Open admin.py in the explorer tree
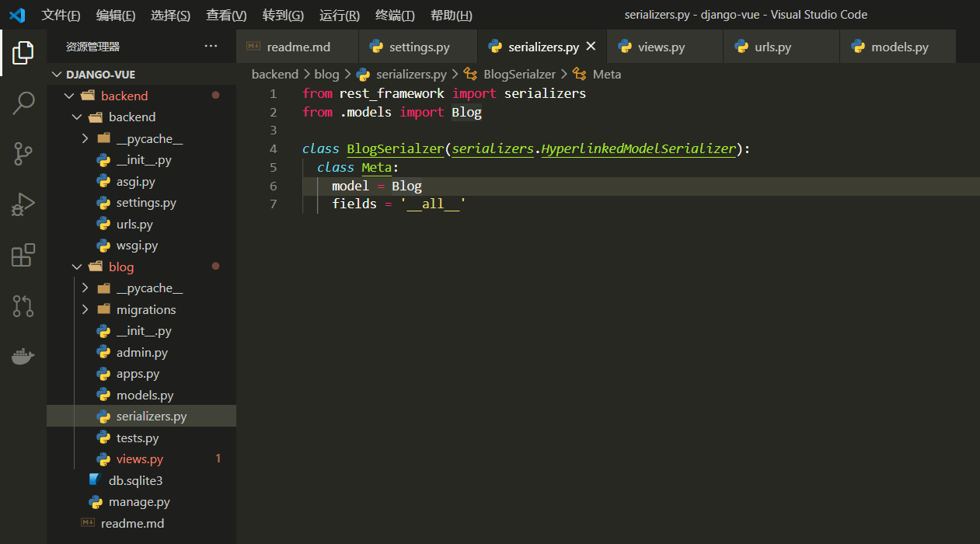The width and height of the screenshot is (980, 544). coord(141,352)
